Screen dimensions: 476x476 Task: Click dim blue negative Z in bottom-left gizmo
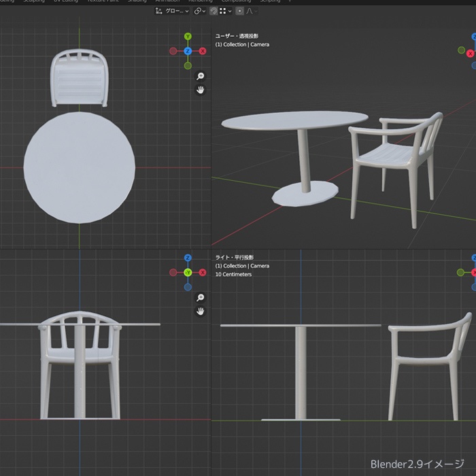(188, 287)
